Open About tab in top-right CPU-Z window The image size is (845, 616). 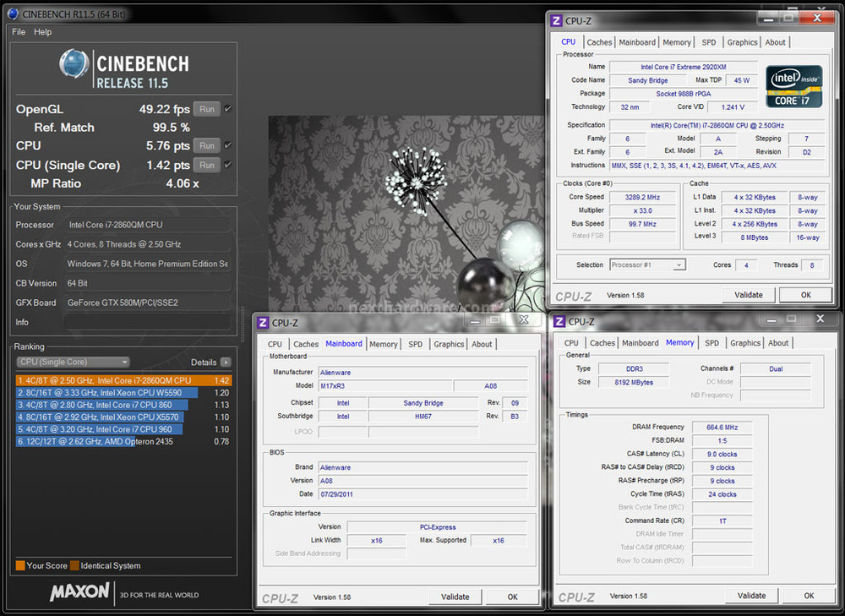[775, 42]
